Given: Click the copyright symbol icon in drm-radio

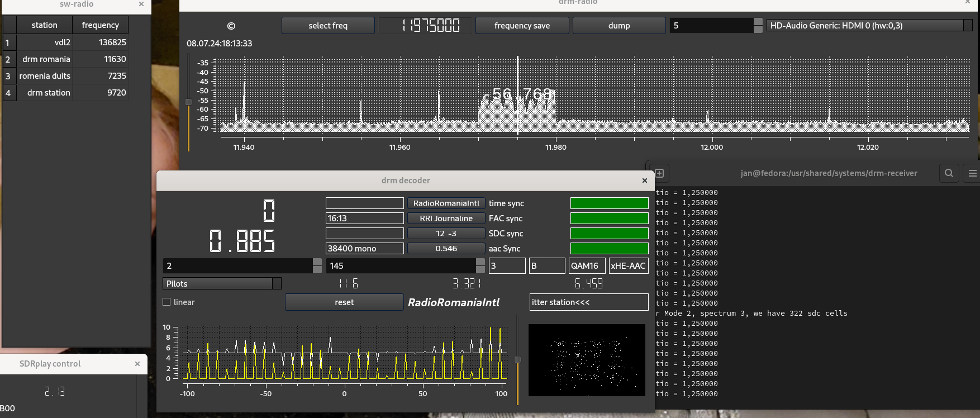Looking at the screenshot, I should 231,26.
